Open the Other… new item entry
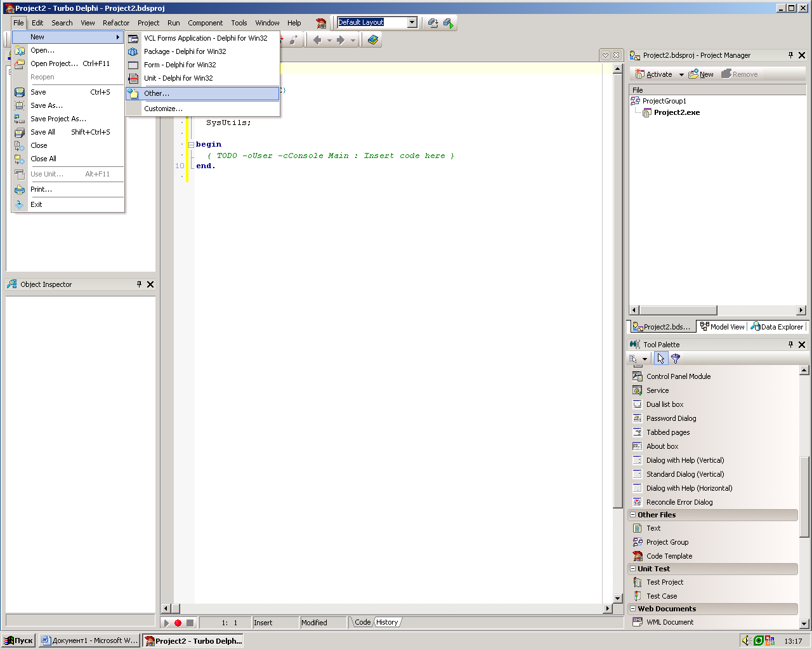Screen dimensions: 812x650 (x=202, y=93)
